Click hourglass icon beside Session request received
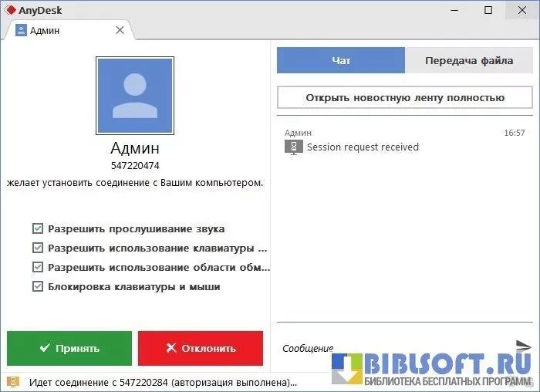The image size is (540, 392). [x=293, y=147]
